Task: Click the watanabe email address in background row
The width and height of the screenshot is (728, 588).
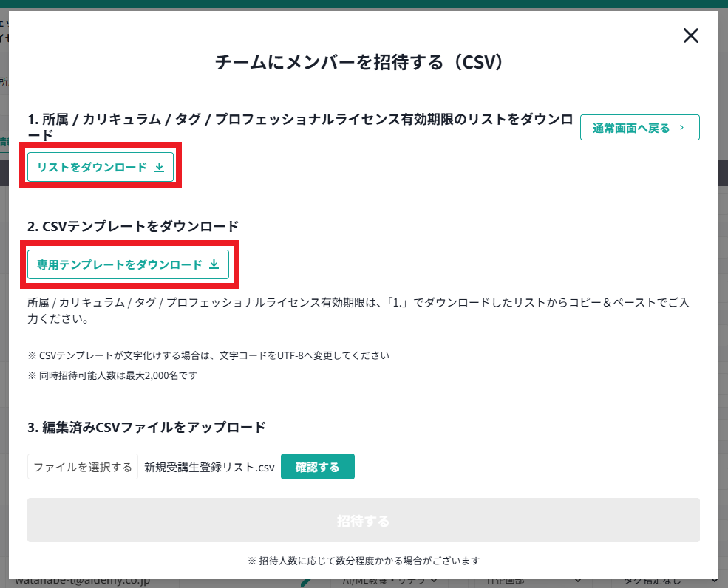Action: pos(81,582)
